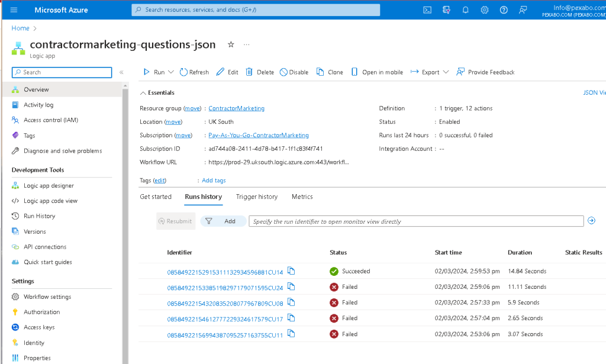Open the failed run ending in CU11
Image resolution: width=606 pixels, height=364 pixels.
click(225, 336)
